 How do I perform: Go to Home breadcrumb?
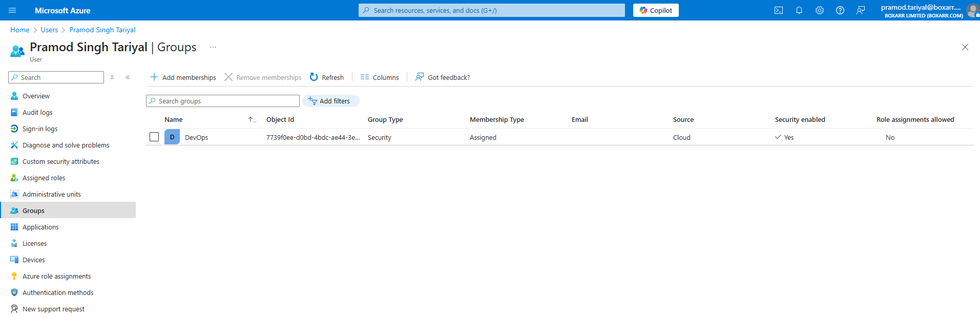(x=20, y=30)
